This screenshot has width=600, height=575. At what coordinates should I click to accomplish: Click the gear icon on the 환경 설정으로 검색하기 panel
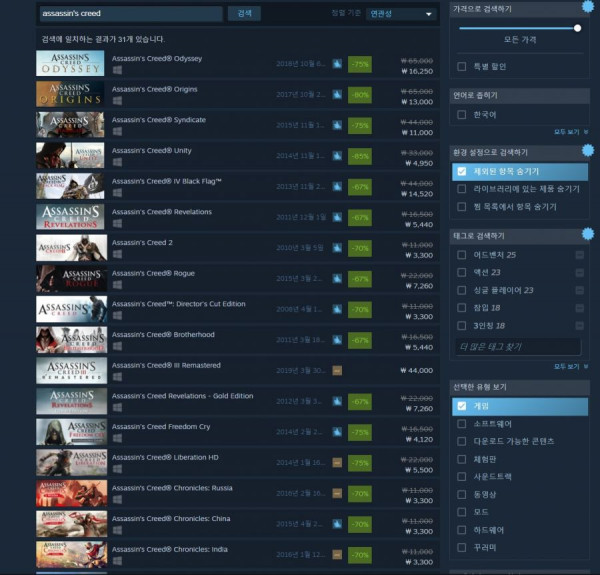click(x=588, y=150)
